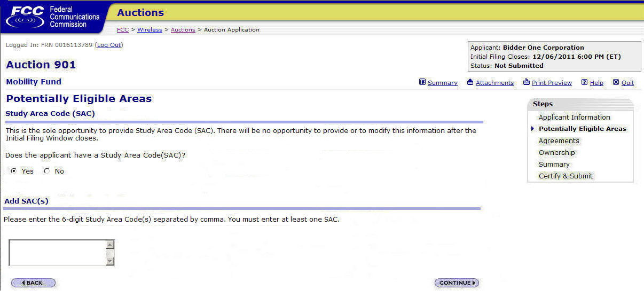Click the Print Preview printer icon
This screenshot has height=305, width=644.
(x=527, y=82)
